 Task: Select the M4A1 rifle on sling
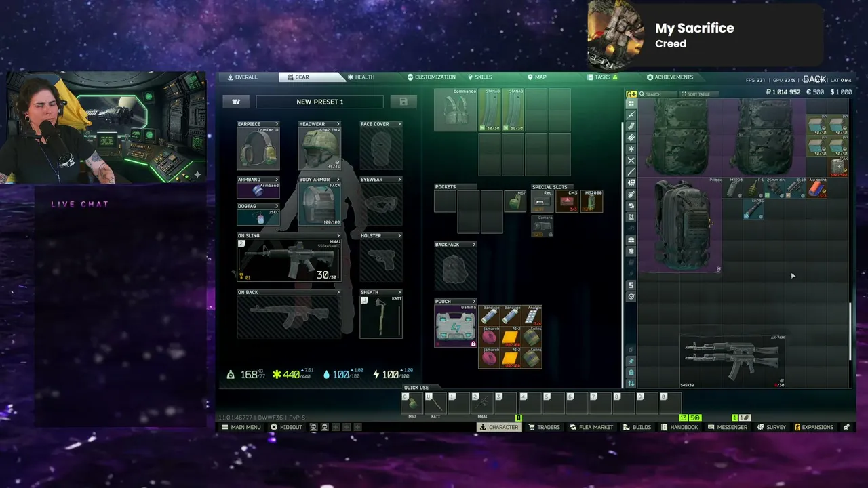[x=289, y=260]
